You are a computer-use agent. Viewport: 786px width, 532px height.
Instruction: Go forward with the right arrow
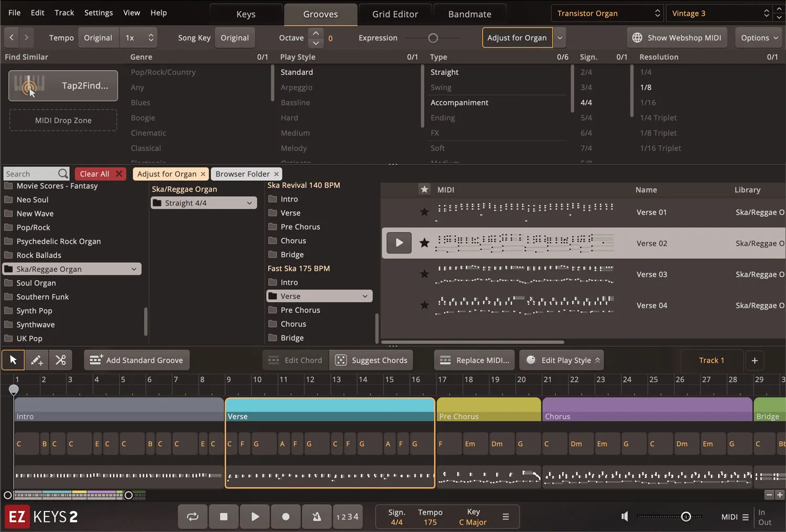(x=26, y=37)
